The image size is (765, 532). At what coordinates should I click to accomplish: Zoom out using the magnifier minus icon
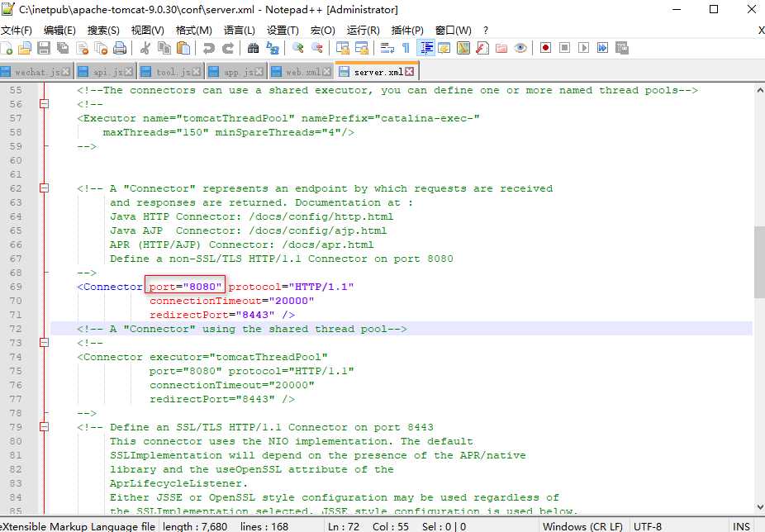click(x=317, y=48)
